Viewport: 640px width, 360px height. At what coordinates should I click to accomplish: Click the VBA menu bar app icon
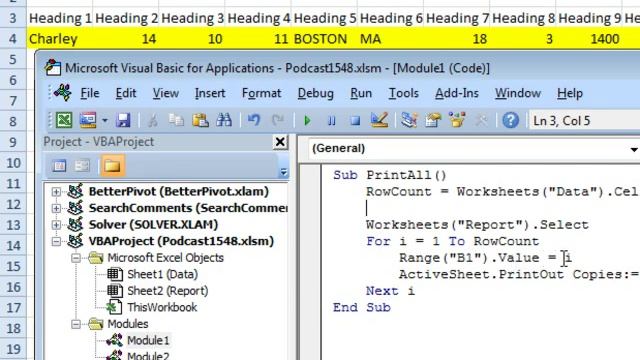click(62, 93)
